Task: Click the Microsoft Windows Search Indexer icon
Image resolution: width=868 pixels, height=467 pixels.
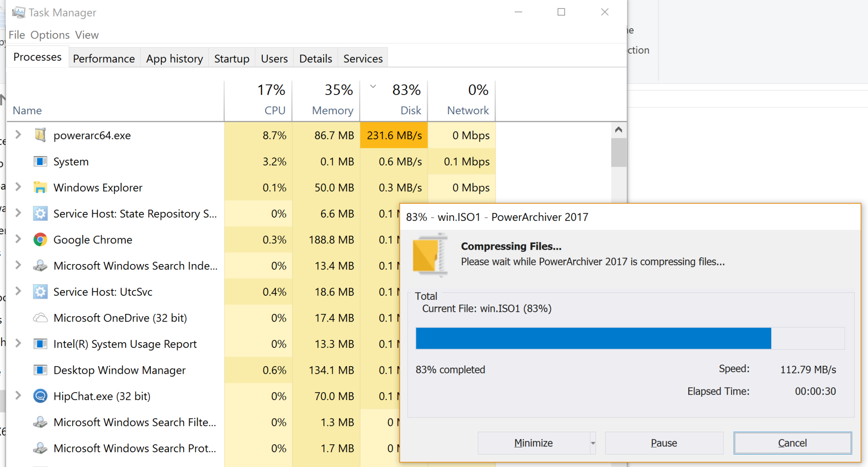Action: pos(40,266)
